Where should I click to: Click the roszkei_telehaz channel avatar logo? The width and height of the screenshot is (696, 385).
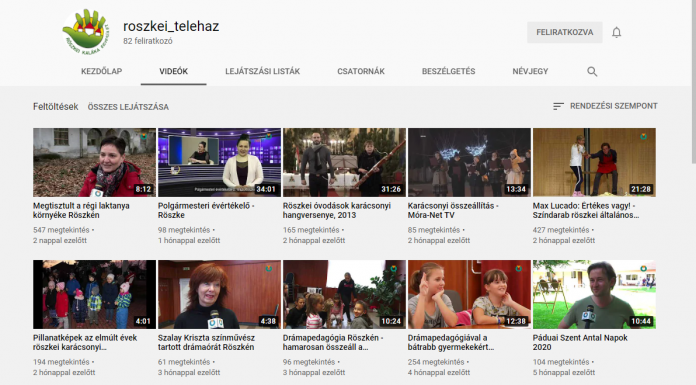point(86,32)
